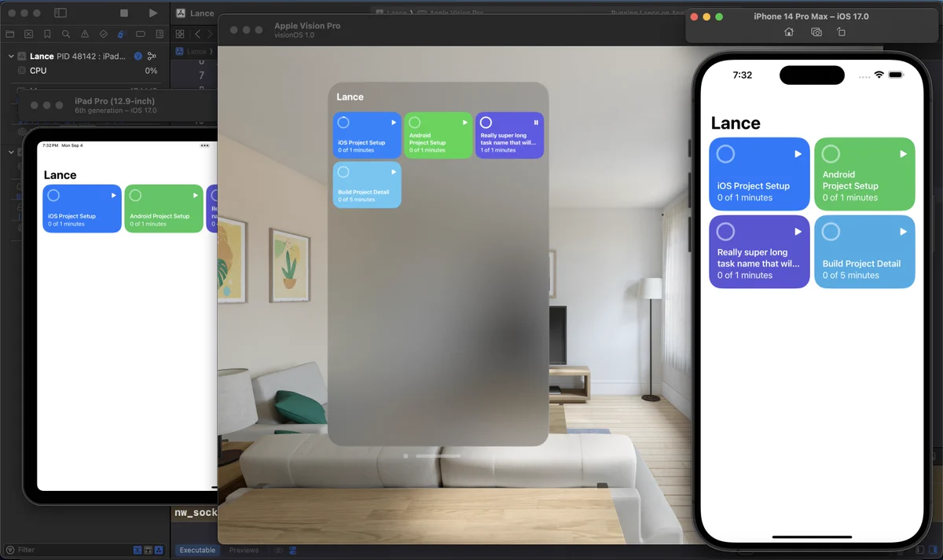Viewport: 943px width, 560px height.
Task: Click the iPhone home indicator bar
Action: 812,537
